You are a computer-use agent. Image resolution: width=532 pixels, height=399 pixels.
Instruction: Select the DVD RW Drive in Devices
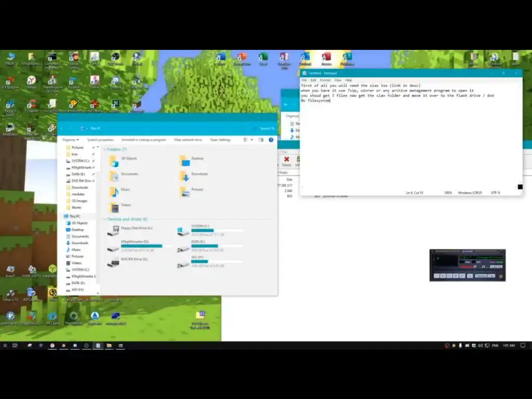(128, 262)
